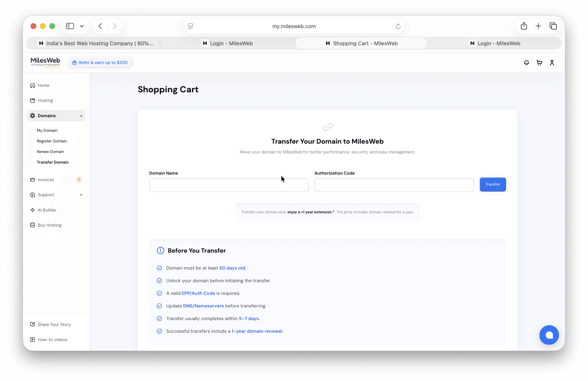The height and width of the screenshot is (381, 588).
Task: Toggle the Safari sidebar icon
Action: click(x=70, y=26)
